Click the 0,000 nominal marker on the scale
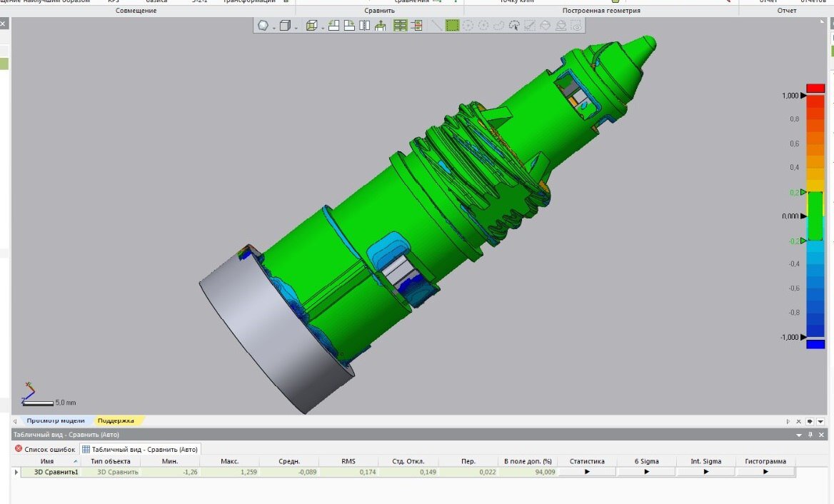The width and height of the screenshot is (834, 504). (x=804, y=216)
